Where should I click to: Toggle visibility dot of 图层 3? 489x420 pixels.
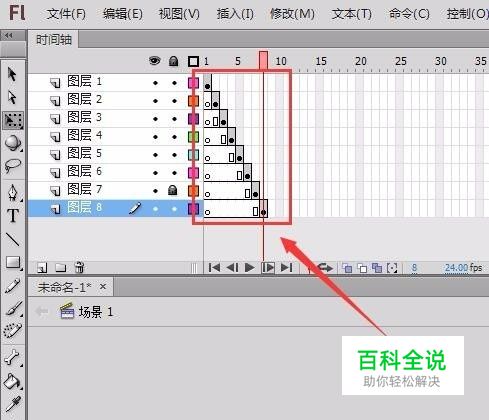[155, 119]
